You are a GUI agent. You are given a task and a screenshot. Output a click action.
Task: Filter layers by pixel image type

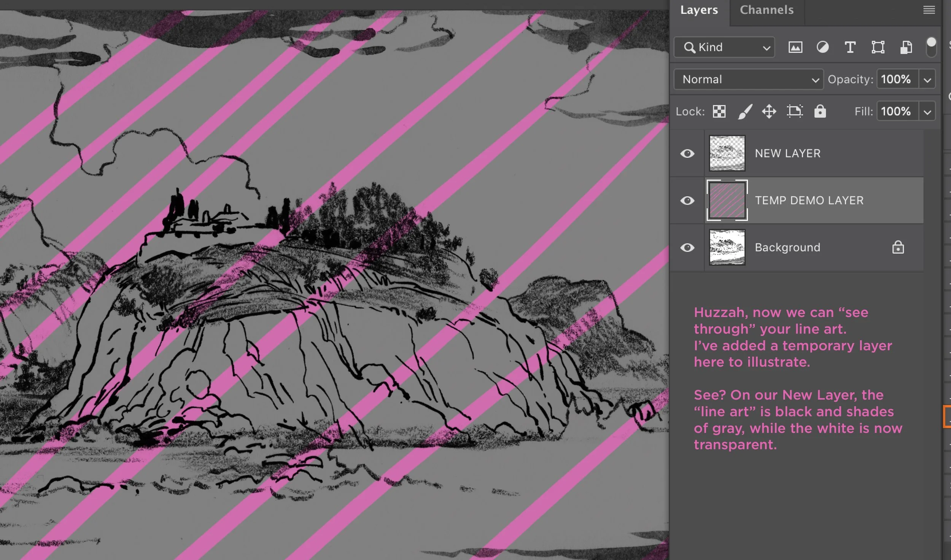(x=795, y=48)
